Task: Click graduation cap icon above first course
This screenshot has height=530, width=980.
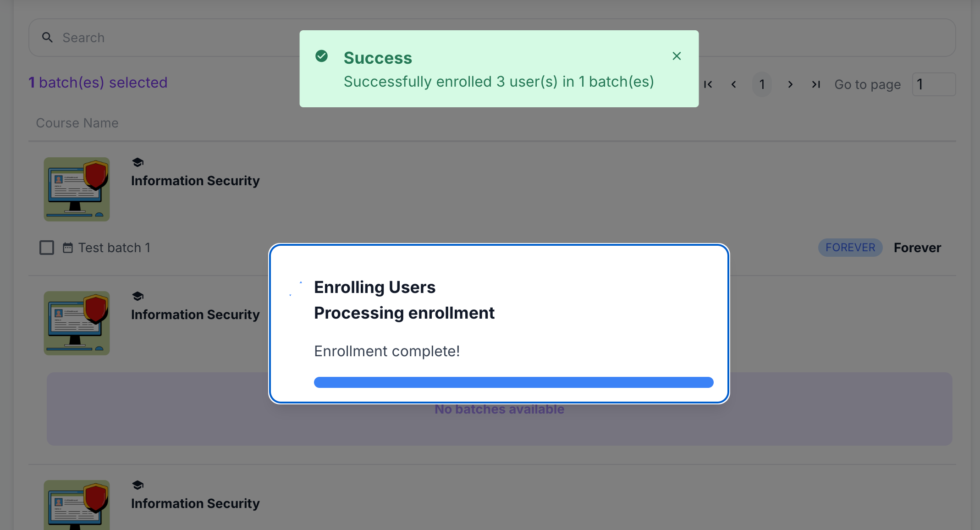Action: click(x=138, y=162)
